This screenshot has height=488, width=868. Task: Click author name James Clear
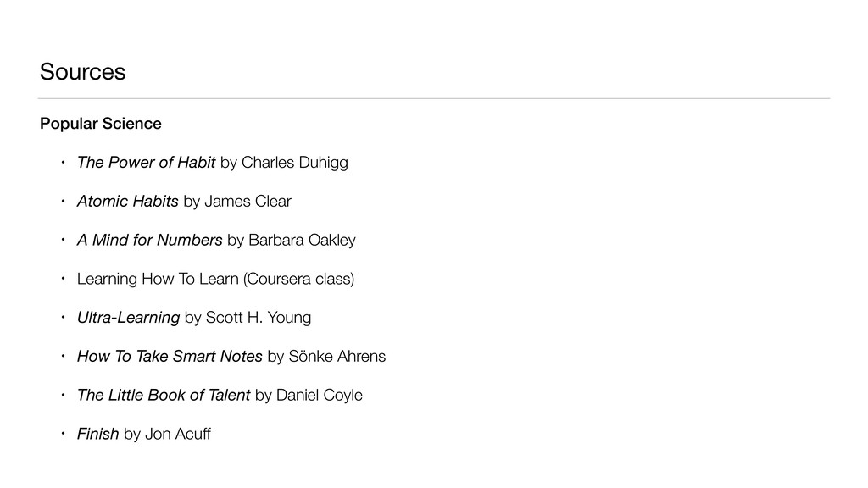coord(248,202)
